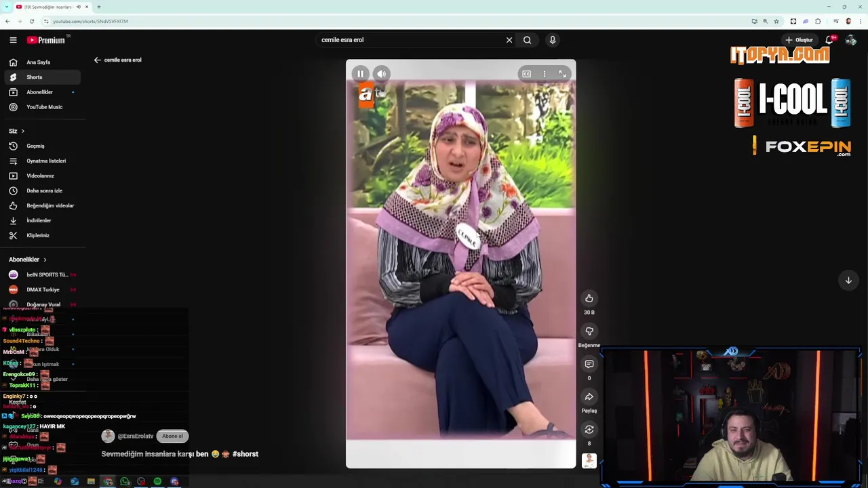Open Spotify from taskbar

157,481
